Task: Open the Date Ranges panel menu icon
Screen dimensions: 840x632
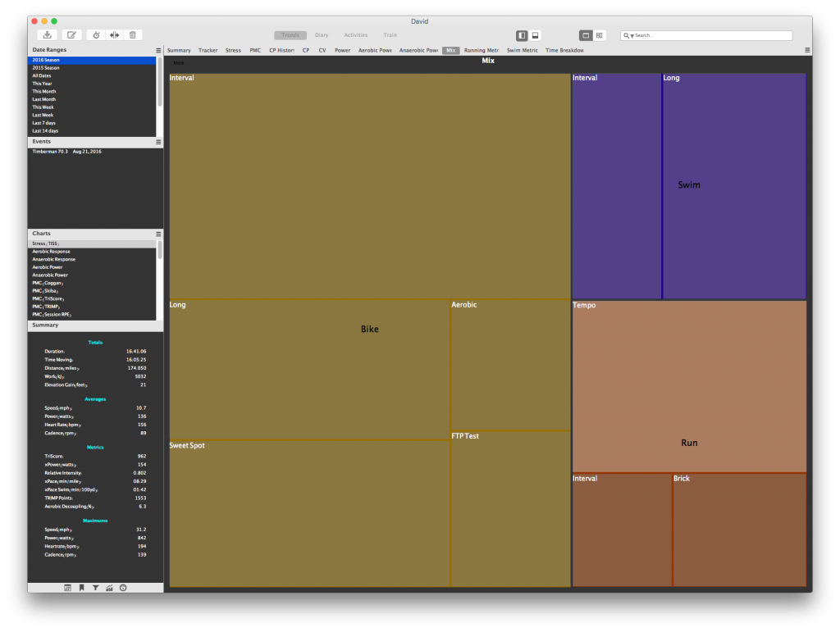Action: tap(158, 50)
